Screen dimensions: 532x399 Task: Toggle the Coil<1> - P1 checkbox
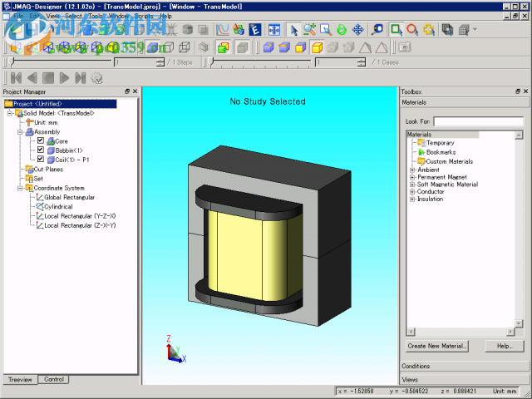point(41,160)
